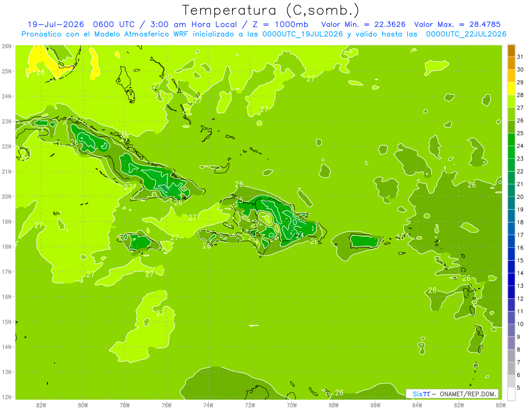Click the '70W' longitude axis label

pyautogui.click(x=292, y=405)
